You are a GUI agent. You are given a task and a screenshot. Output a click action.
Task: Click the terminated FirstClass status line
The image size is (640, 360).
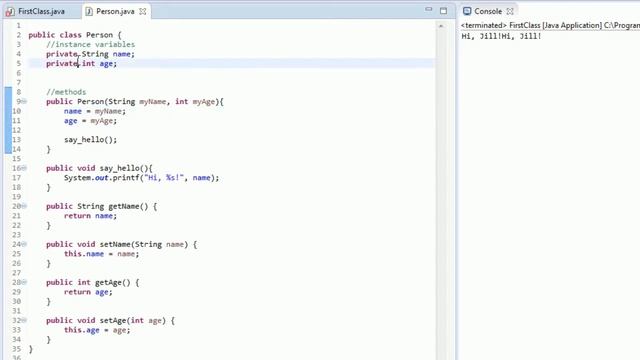click(550, 25)
